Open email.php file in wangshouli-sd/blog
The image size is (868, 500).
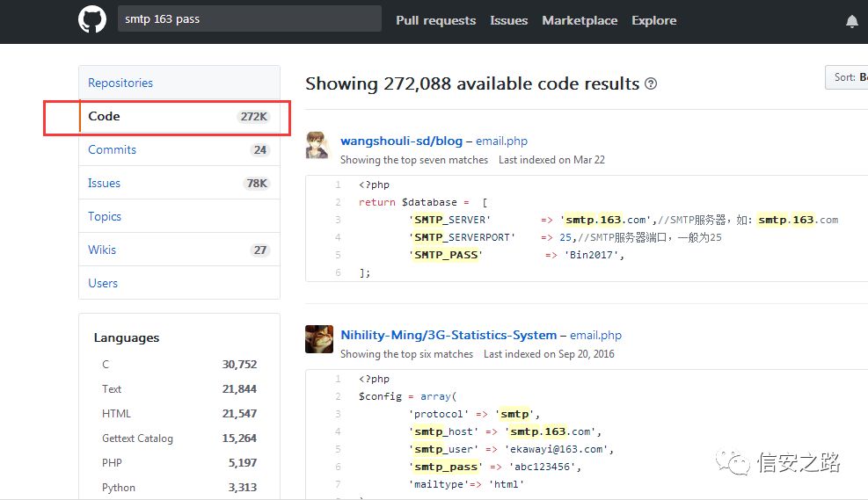(501, 141)
